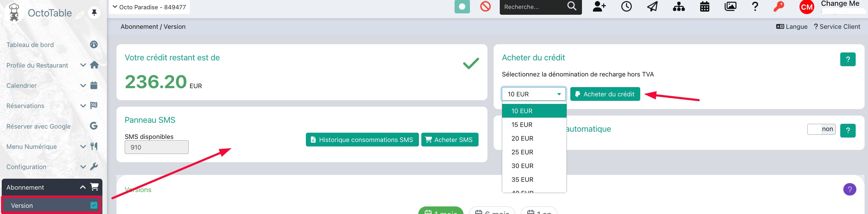Viewport: 868px width, 214px height.
Task: Open Réserver avec Google menu item
Action: tap(38, 127)
